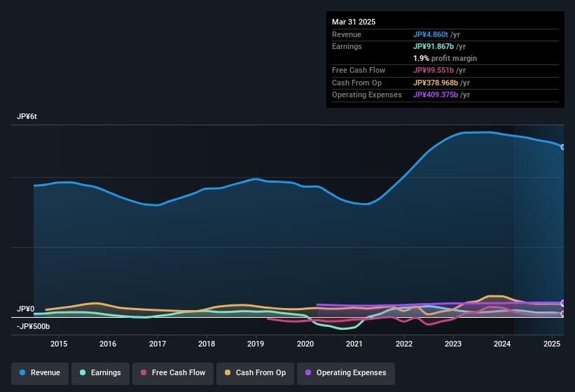This screenshot has width=575, height=392.
Task: Click the 2022 x-axis label
Action: click(403, 344)
